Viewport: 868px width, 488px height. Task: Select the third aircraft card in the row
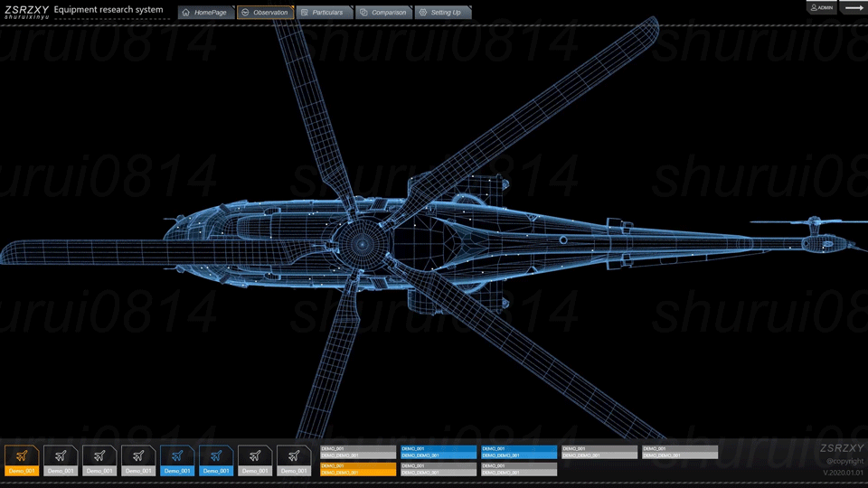pos(99,460)
